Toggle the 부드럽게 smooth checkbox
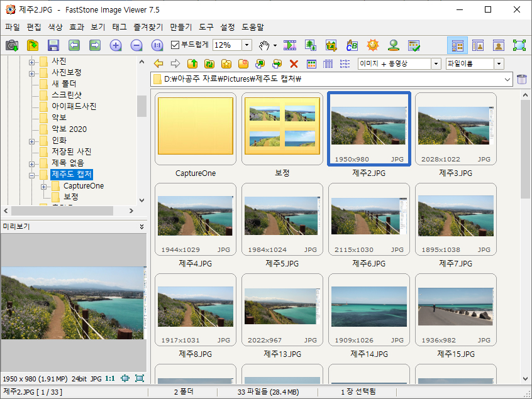This screenshot has width=532, height=399. click(x=175, y=45)
